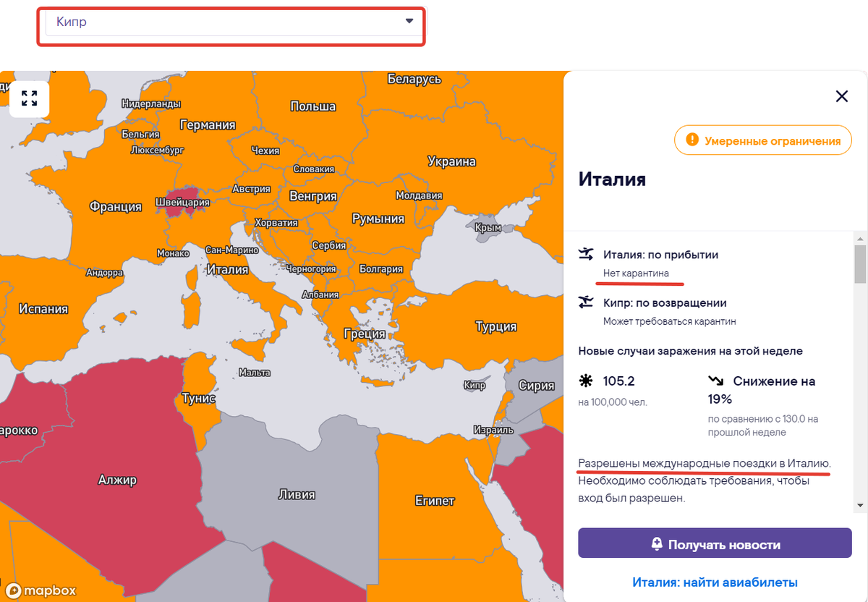Image resolution: width=868 pixels, height=602 pixels.
Task: Click the airplane icon next to 'Кипр: по возвращении'
Action: tap(586, 303)
